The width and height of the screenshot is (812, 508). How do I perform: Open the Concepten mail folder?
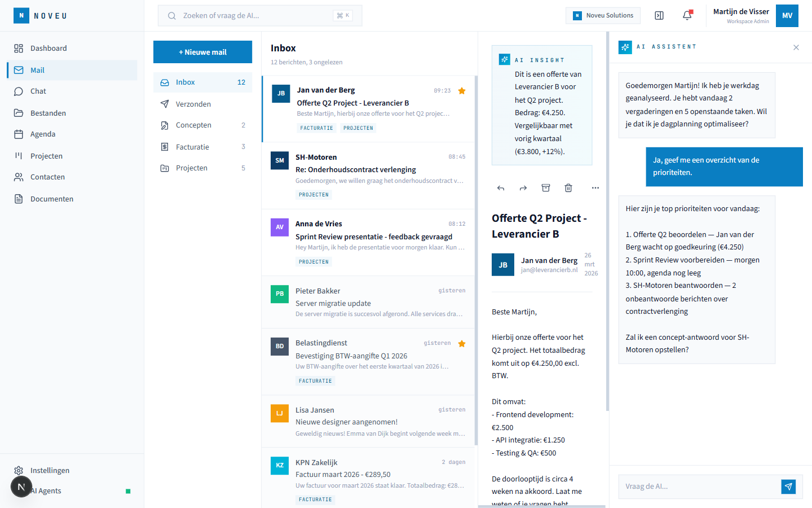tap(193, 125)
